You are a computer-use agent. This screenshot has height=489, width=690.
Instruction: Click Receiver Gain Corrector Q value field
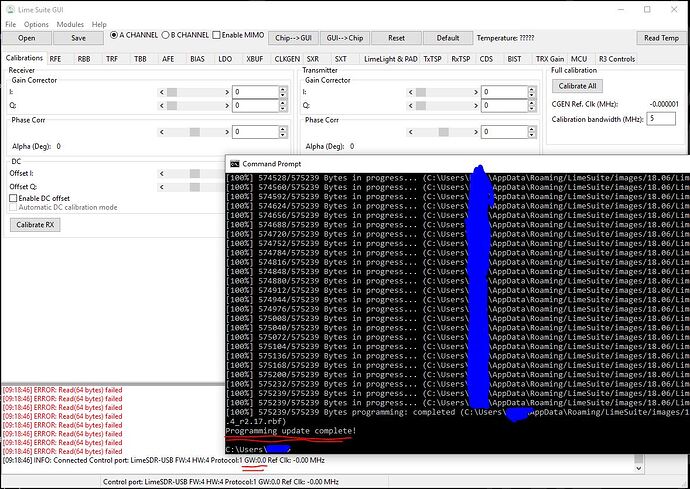coord(255,106)
